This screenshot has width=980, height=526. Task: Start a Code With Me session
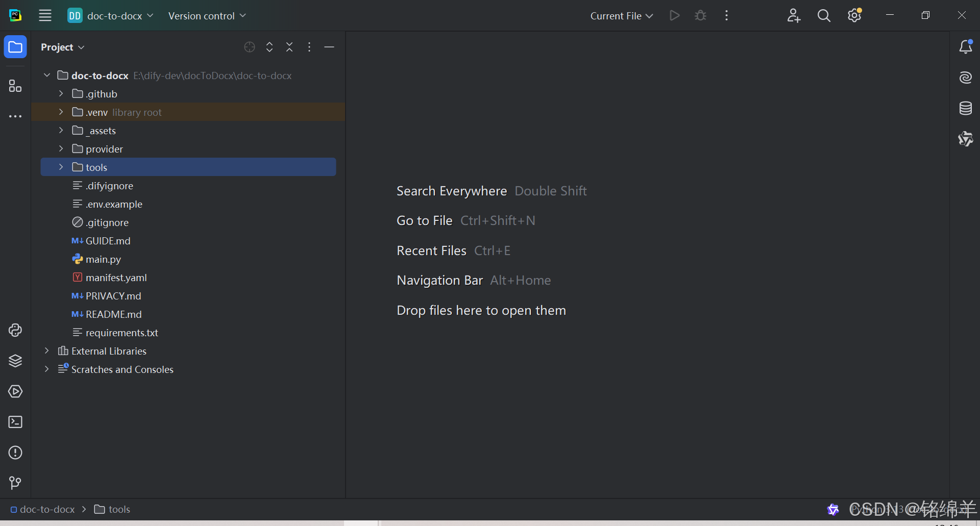click(x=793, y=15)
